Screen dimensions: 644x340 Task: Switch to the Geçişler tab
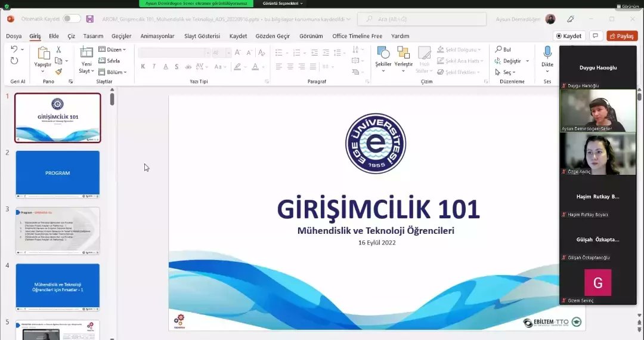pos(122,36)
